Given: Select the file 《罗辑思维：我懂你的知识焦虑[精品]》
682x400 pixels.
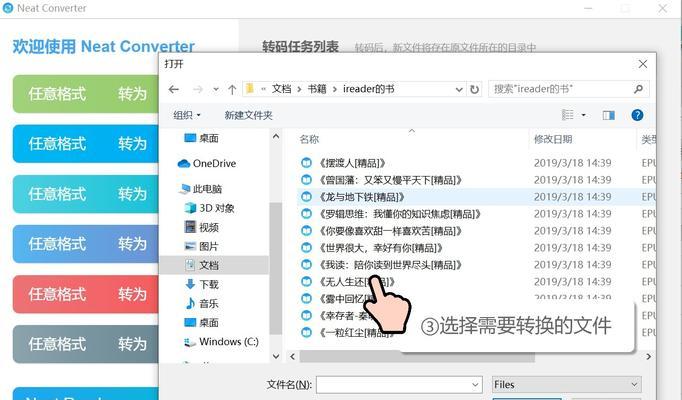Looking at the screenshot, I should [x=400, y=214].
